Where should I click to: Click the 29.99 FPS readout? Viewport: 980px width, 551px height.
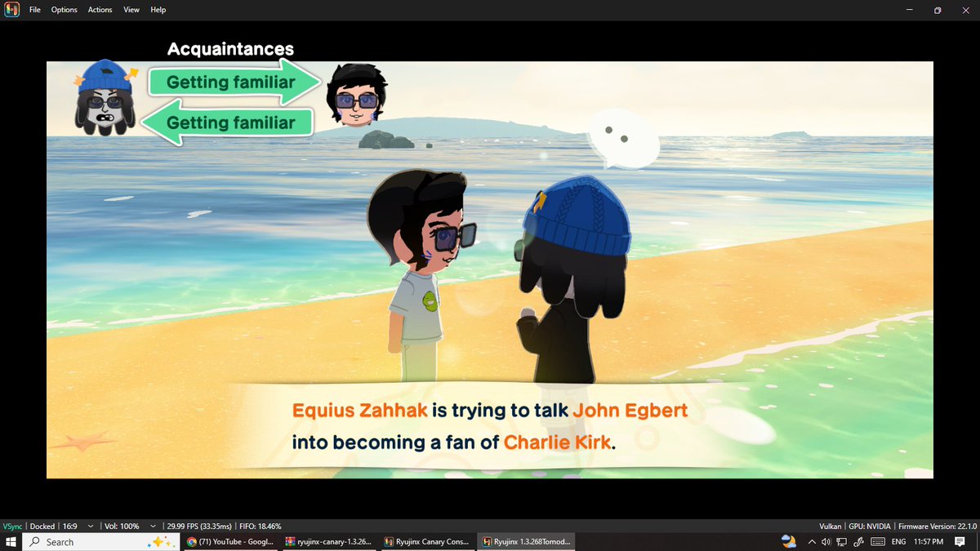[x=199, y=527]
